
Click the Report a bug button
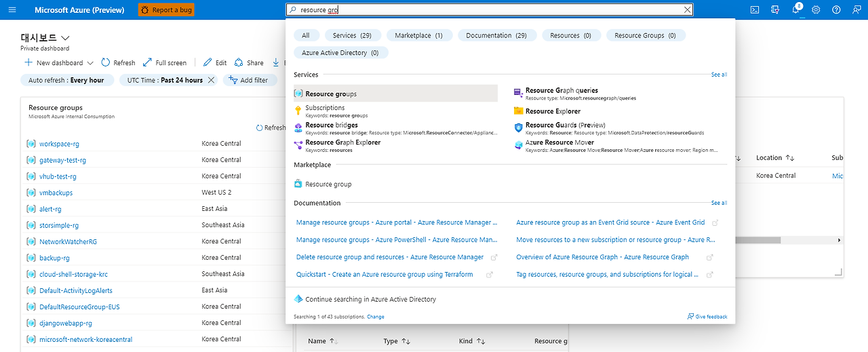(x=166, y=10)
